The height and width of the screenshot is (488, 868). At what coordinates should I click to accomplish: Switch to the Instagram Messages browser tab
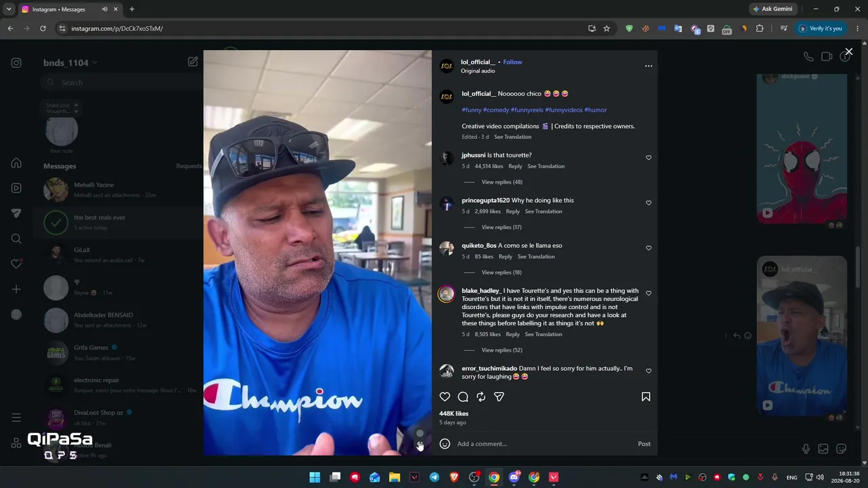[70, 9]
